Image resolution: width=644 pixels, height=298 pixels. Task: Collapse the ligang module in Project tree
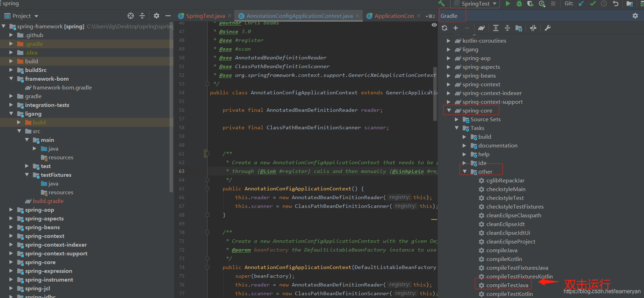tap(11, 114)
